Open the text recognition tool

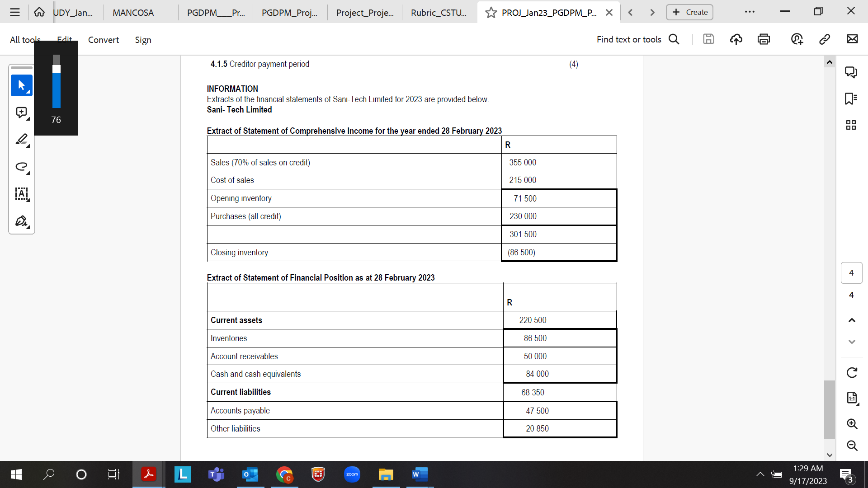[21, 194]
